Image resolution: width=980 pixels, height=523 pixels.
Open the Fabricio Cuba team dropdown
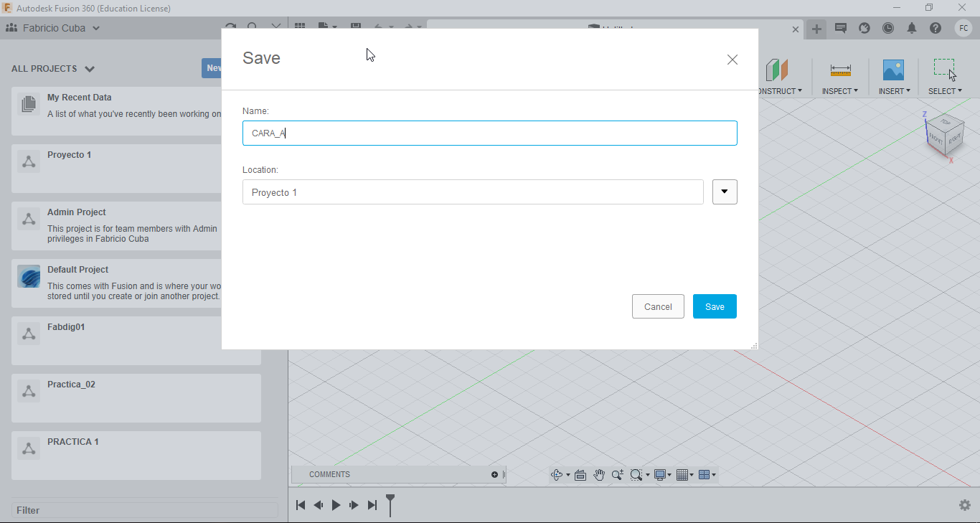click(x=53, y=28)
